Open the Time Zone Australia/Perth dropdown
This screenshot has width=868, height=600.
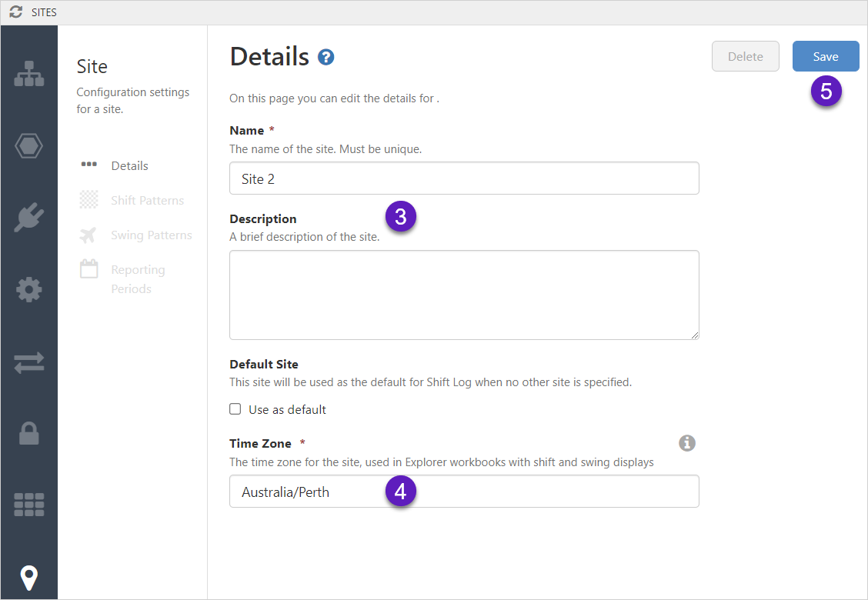(464, 492)
